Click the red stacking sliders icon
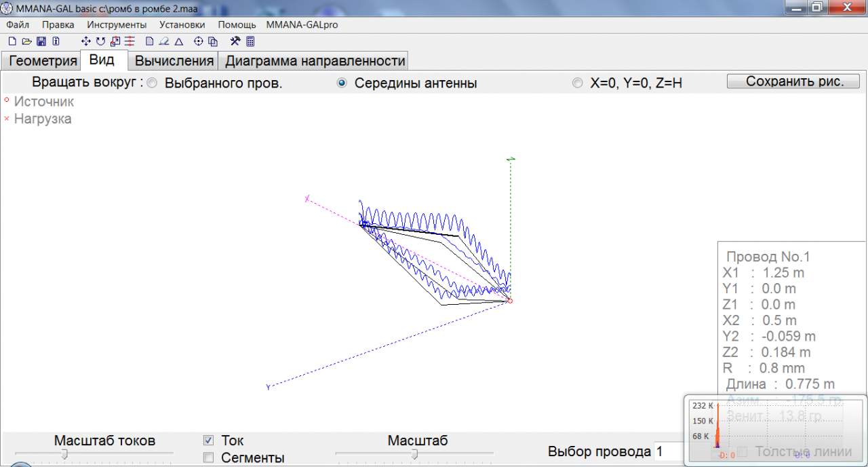Viewport: 868px width, 467px height. [130, 41]
